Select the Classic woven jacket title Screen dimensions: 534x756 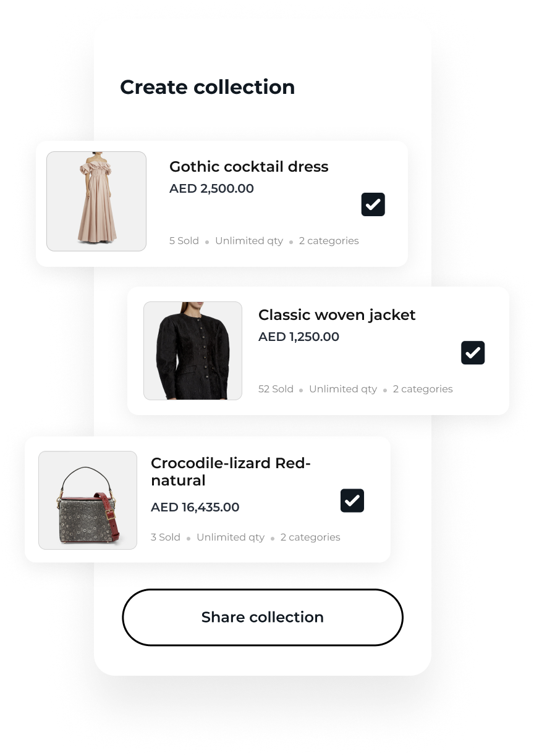337,315
